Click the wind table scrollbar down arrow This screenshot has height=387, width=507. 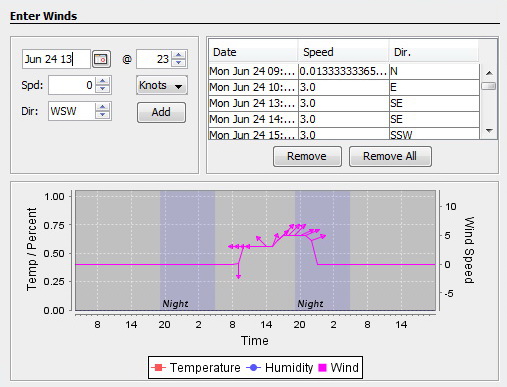[489, 131]
